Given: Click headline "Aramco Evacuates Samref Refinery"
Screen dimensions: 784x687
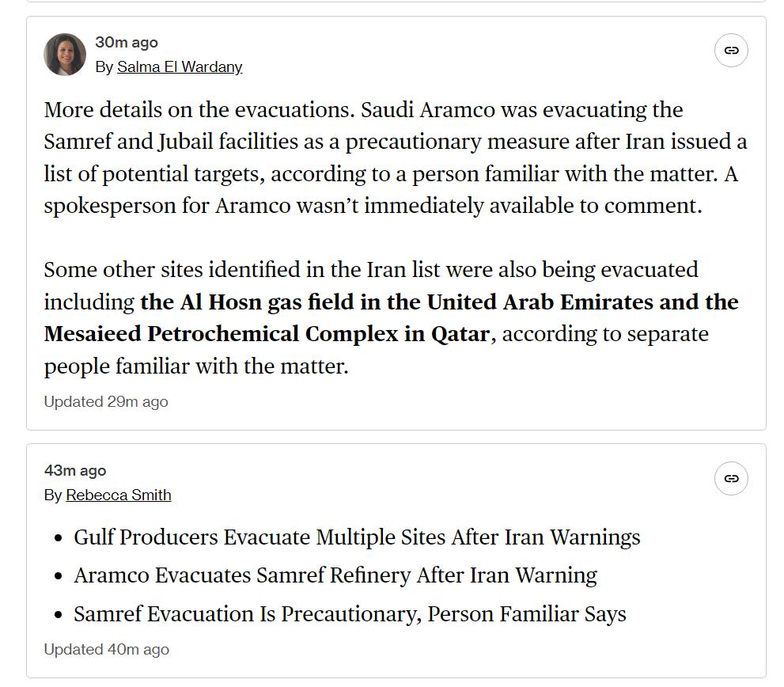Looking at the screenshot, I should point(335,575).
